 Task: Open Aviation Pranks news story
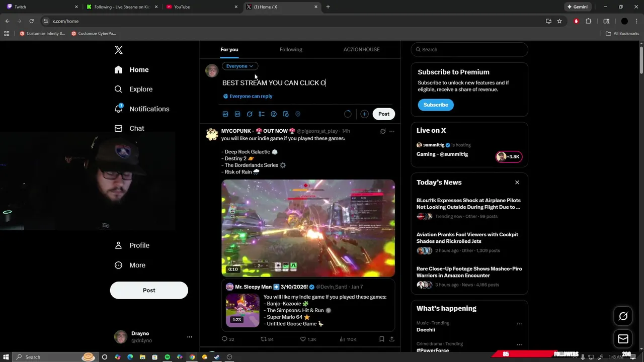click(469, 242)
